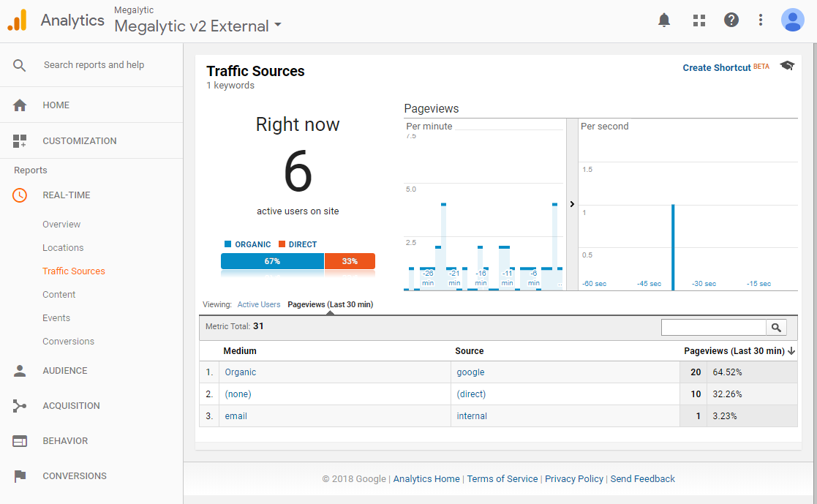This screenshot has height=504, width=817.
Task: Open the Locations real-time report
Action: [63, 248]
